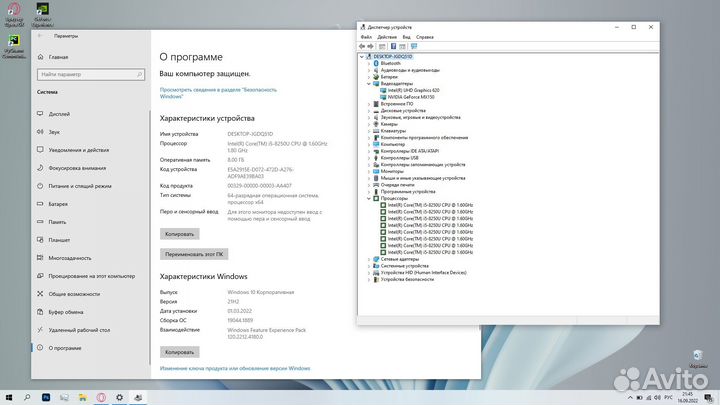Click the Камеры category icon in tree

pyautogui.click(x=376, y=124)
